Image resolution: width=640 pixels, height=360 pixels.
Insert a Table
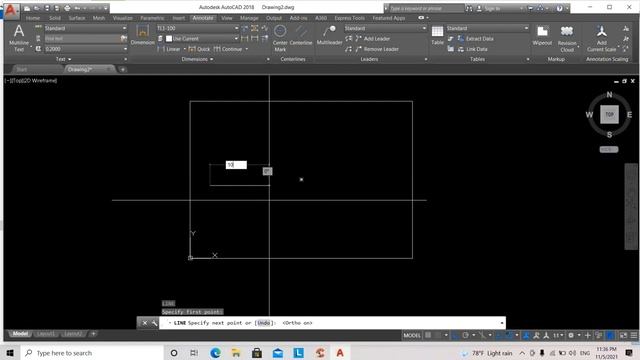pyautogui.click(x=437, y=35)
